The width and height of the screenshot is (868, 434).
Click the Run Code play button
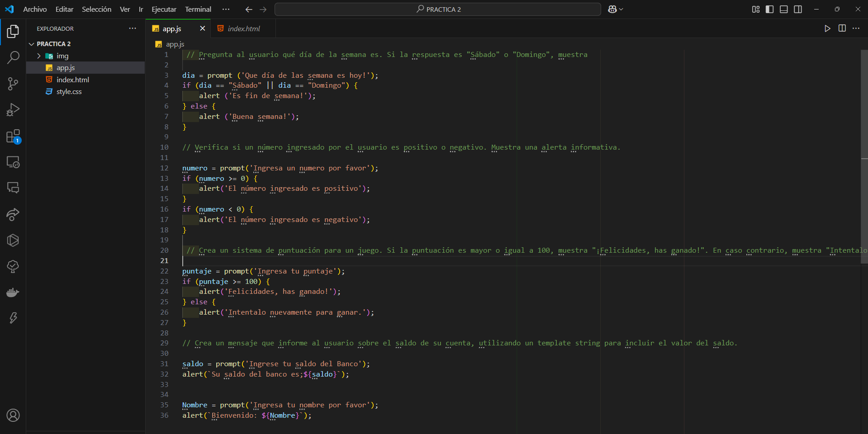827,28
